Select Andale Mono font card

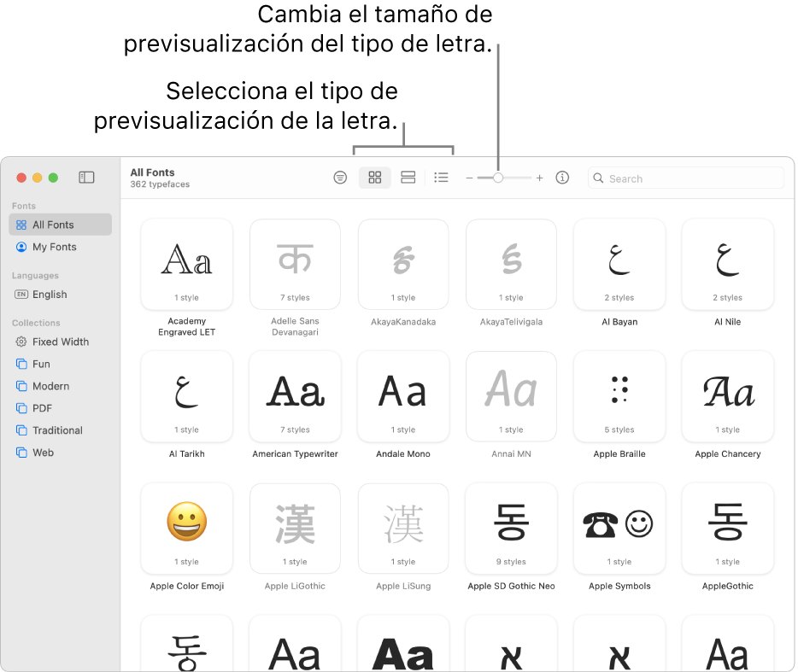pos(403,396)
